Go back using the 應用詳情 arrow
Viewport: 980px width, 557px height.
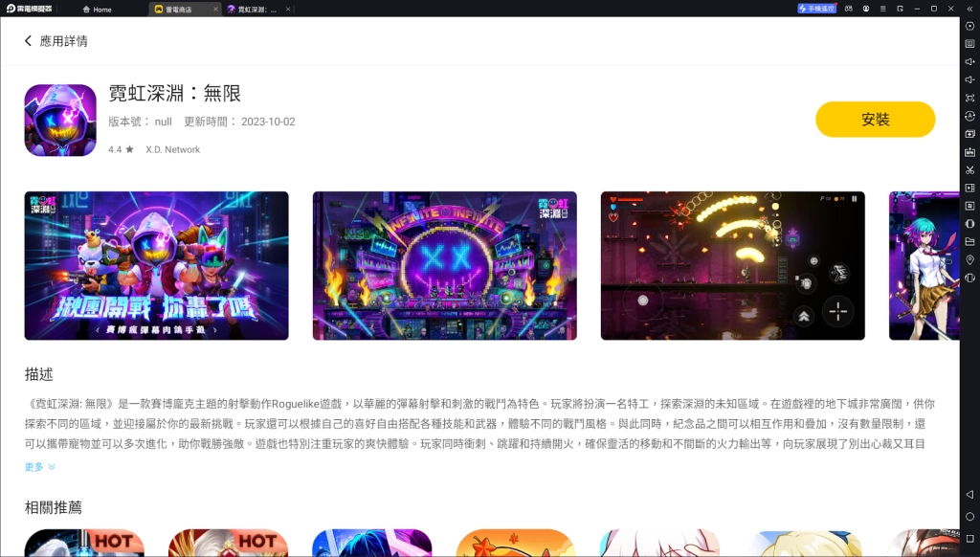29,41
